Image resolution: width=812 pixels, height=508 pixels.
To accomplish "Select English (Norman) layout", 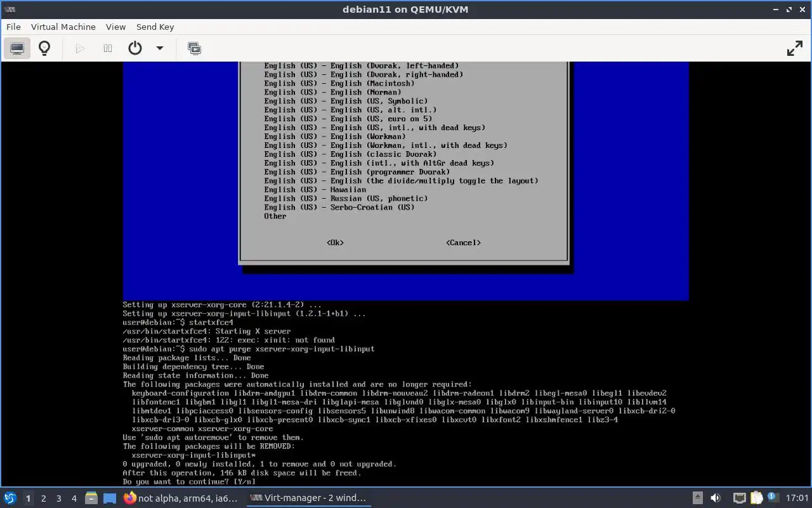I will coord(333,92).
